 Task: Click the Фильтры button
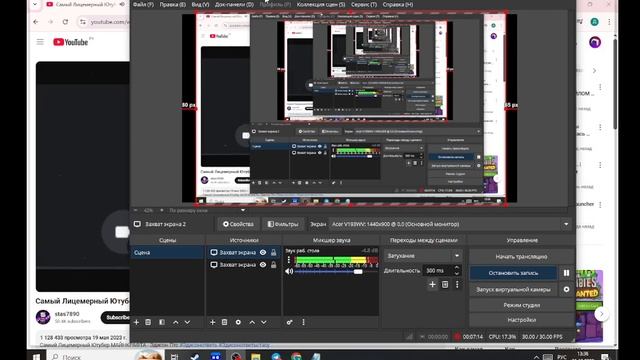[x=283, y=224]
